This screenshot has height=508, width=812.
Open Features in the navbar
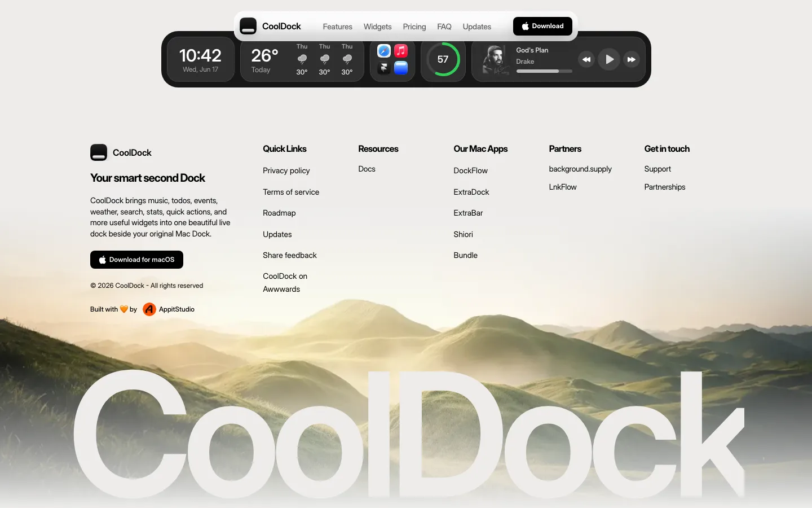(x=338, y=27)
